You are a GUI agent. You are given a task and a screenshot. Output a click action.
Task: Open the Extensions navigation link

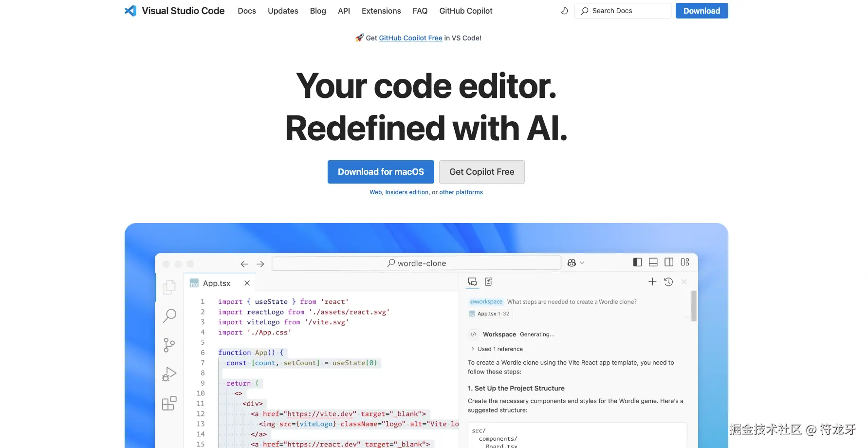381,11
